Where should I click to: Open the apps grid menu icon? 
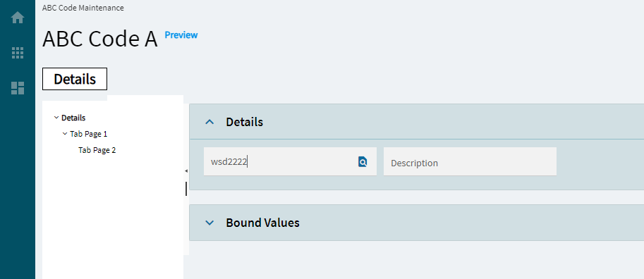pyautogui.click(x=18, y=53)
